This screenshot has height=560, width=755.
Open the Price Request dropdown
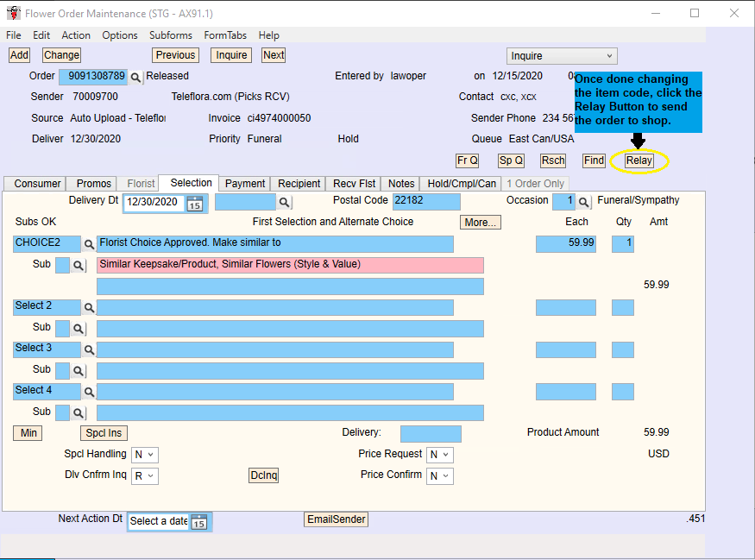(x=439, y=455)
